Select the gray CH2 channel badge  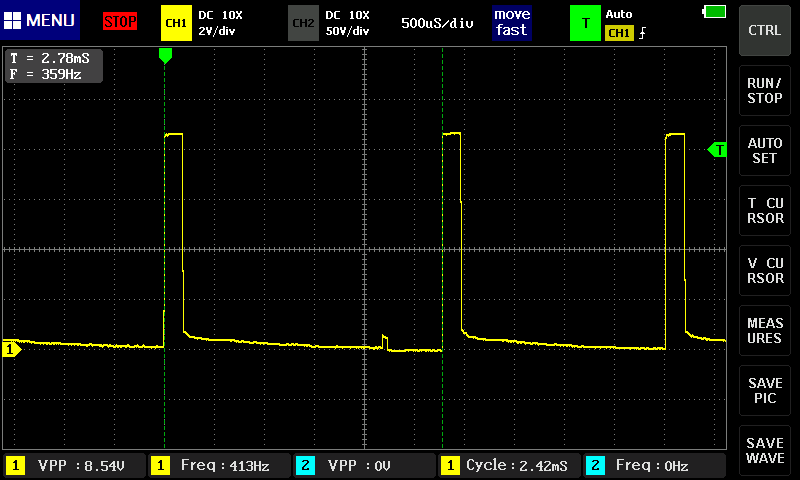(303, 23)
